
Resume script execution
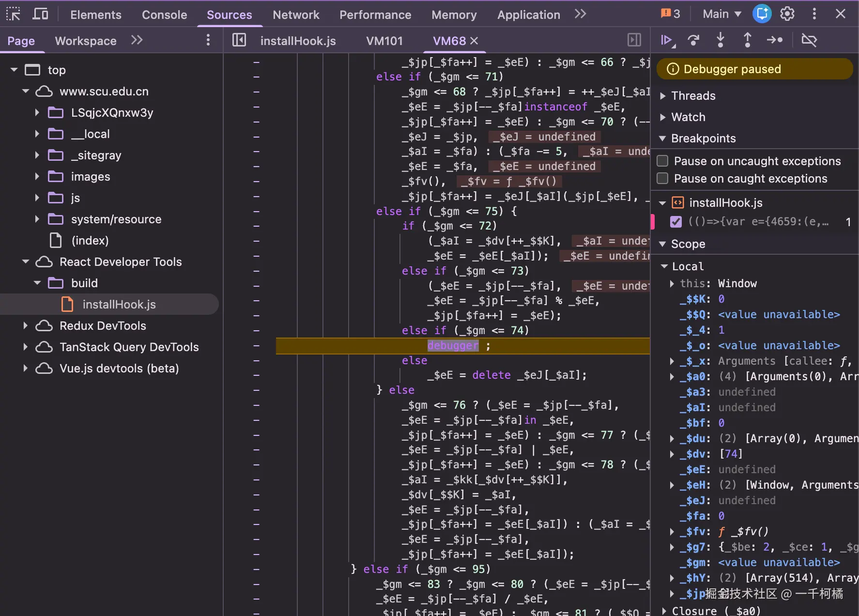coord(668,40)
